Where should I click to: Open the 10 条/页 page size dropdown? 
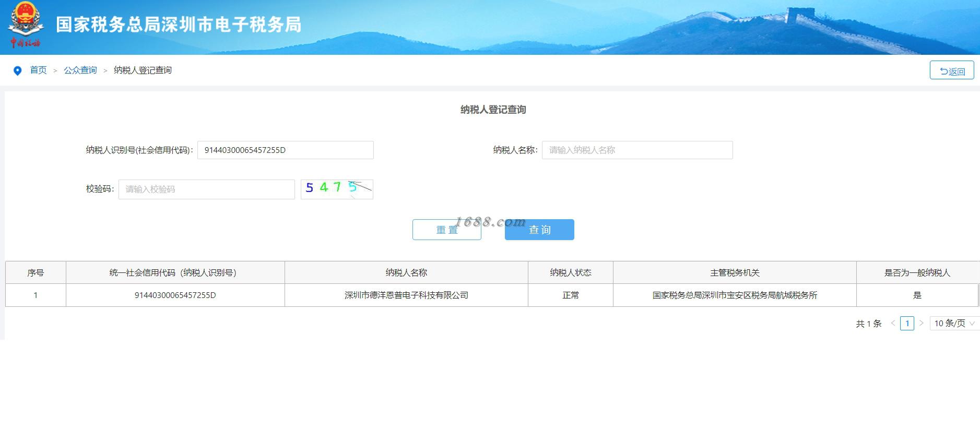(x=954, y=324)
